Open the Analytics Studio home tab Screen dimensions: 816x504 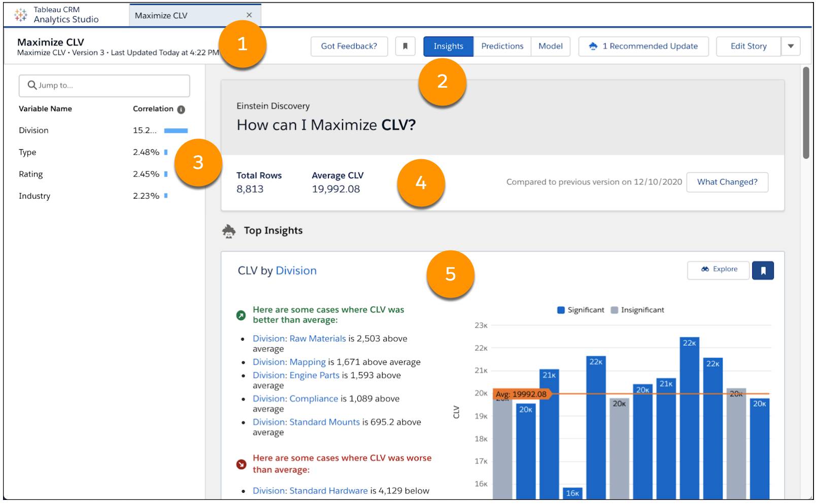pyautogui.click(x=66, y=15)
